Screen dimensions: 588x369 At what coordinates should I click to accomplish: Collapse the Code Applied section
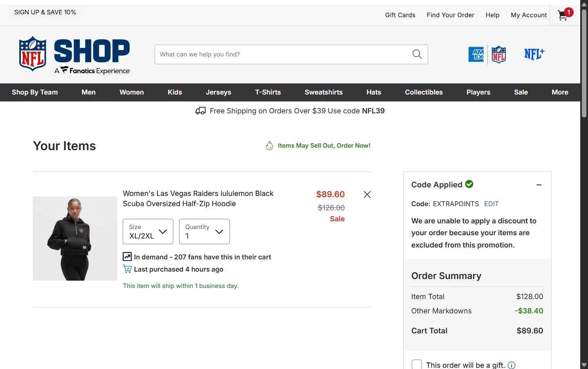539,185
